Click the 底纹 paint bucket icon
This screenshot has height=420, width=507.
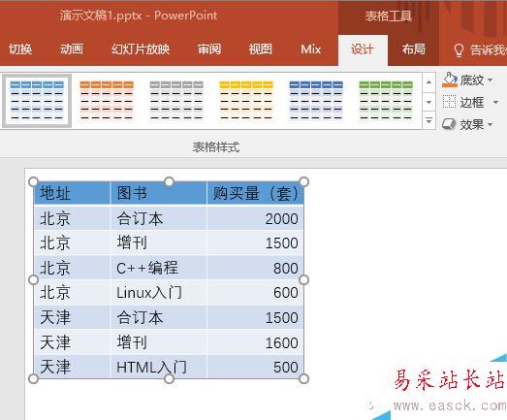450,80
